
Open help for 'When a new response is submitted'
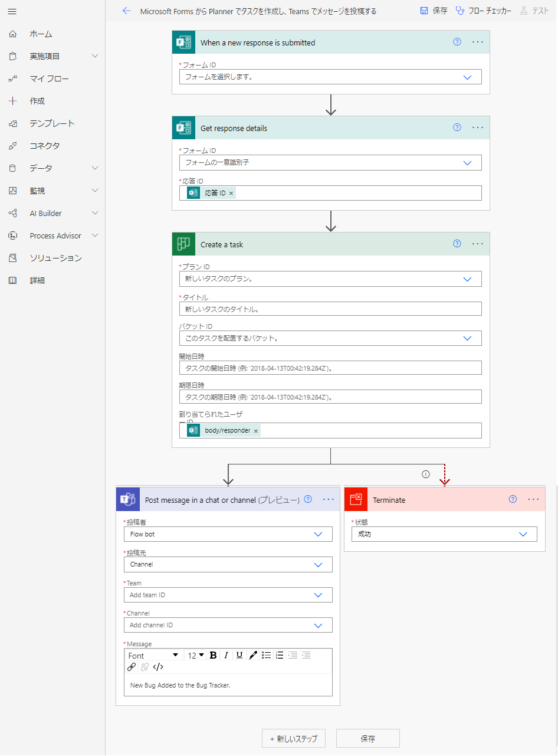[x=457, y=42]
